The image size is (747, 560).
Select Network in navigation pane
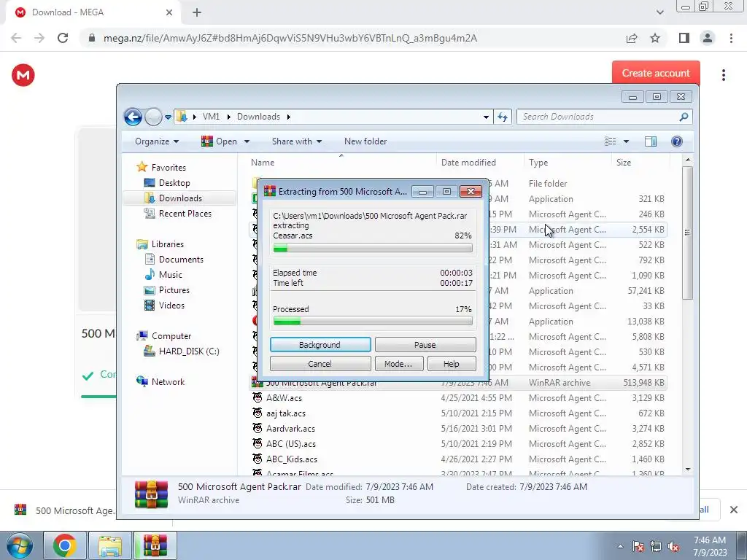168,381
